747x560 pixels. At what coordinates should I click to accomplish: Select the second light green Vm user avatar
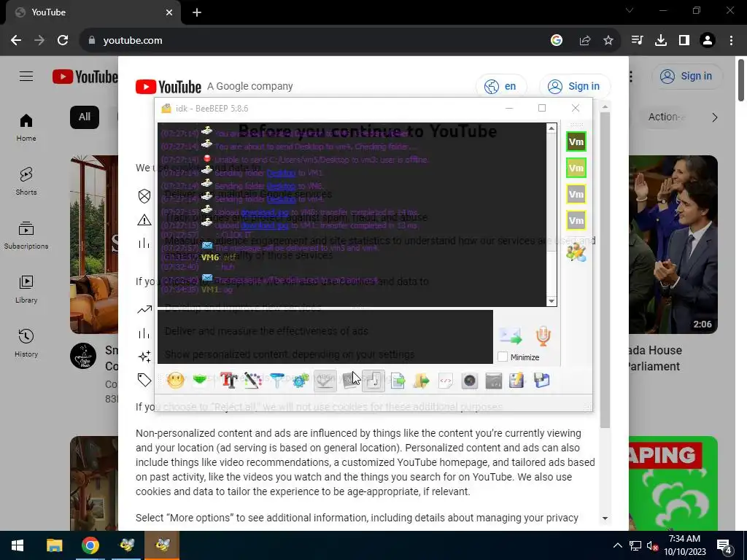pos(576,168)
